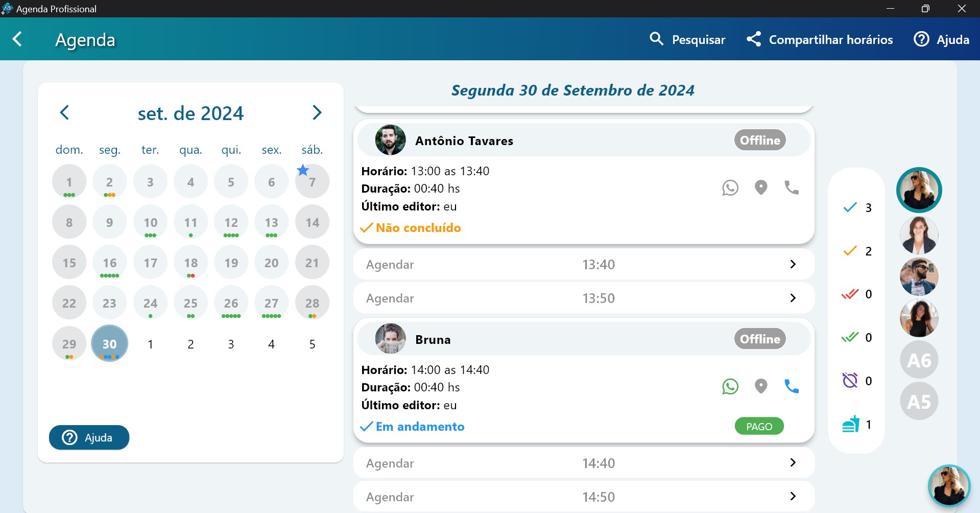Open the floating profile avatar in the corner

pos(949,486)
